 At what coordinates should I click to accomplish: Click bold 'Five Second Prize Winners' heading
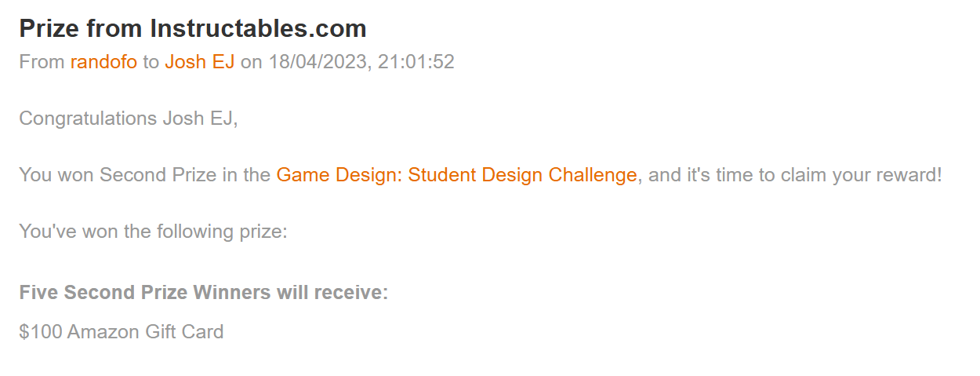(x=145, y=293)
